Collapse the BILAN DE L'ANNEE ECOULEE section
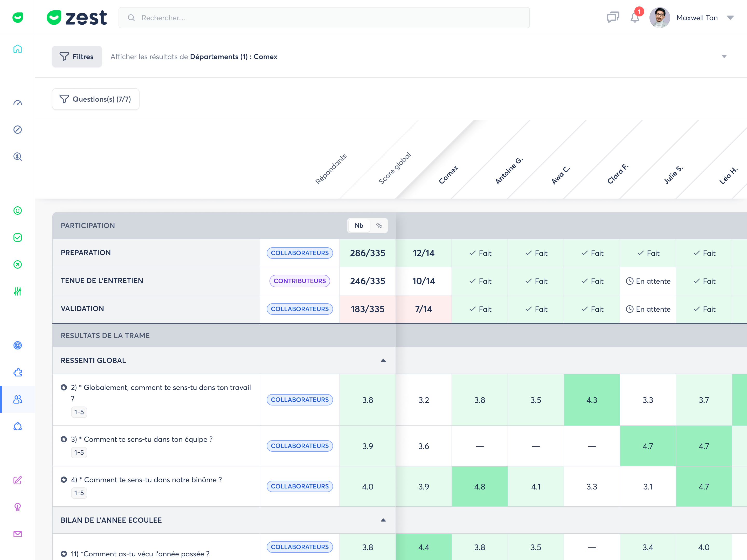The height and width of the screenshot is (560, 747). pyautogui.click(x=383, y=520)
